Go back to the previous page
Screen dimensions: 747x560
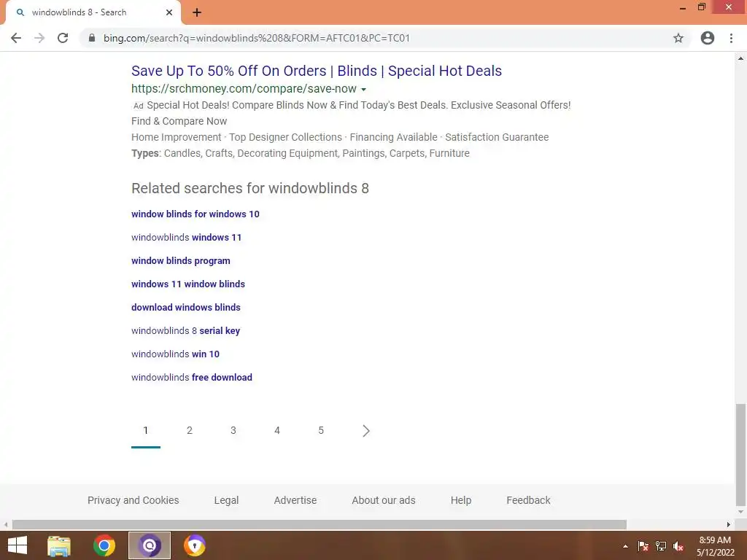(x=16, y=38)
